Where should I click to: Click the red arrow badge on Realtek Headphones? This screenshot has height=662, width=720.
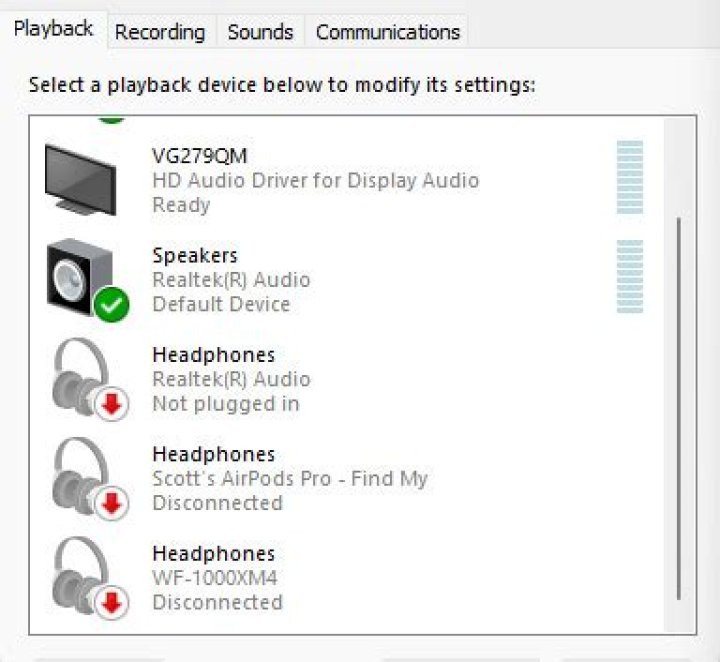click(112, 404)
